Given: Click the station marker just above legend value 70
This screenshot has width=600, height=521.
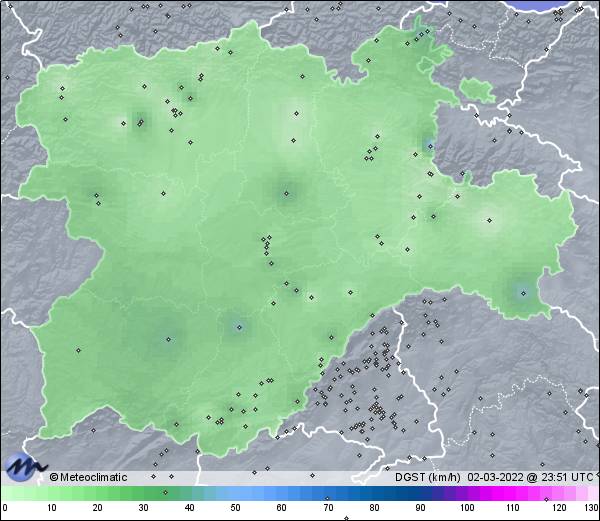Looking at the screenshot, I should 327,498.
